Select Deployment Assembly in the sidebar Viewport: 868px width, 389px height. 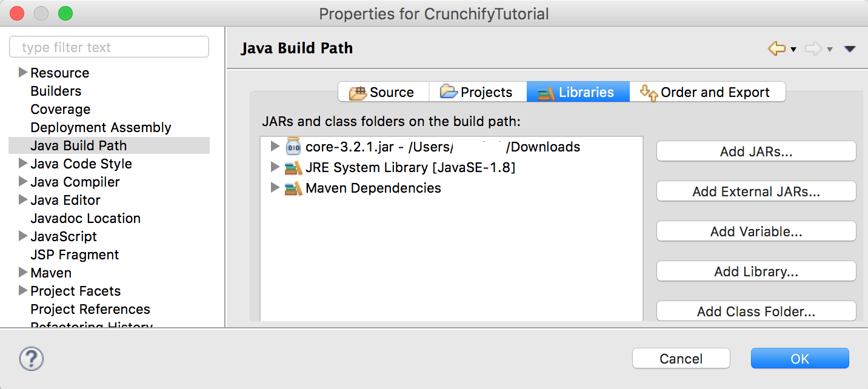[101, 127]
